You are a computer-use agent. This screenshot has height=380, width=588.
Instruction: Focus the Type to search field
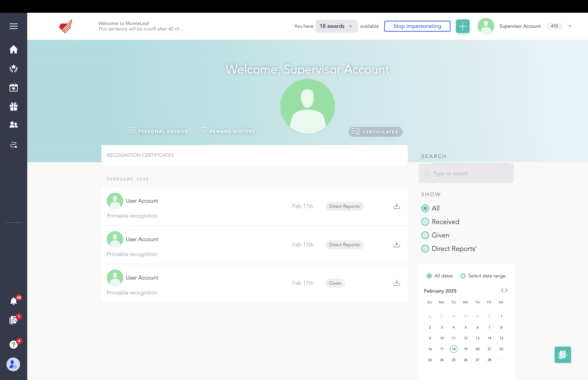coord(466,174)
